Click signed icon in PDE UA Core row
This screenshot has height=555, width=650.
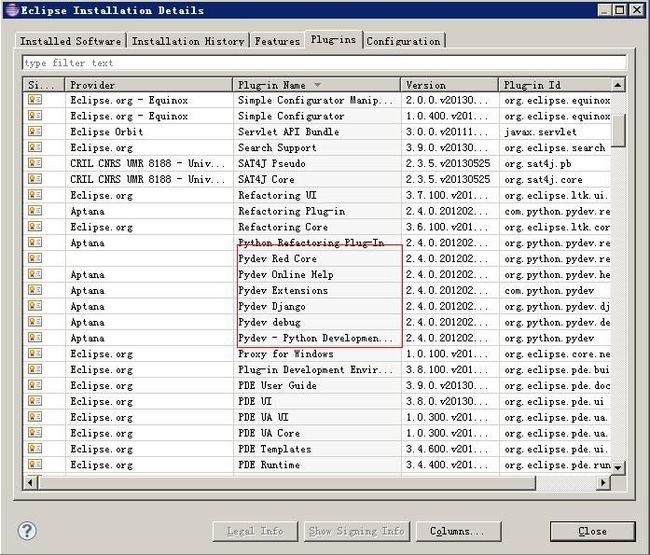click(x=35, y=433)
